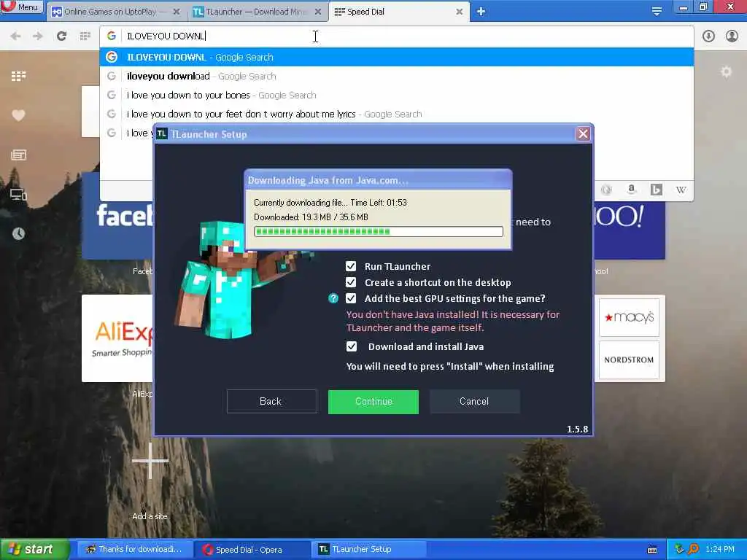747x560 pixels.
Task: Open the user account icon
Action: point(732,36)
